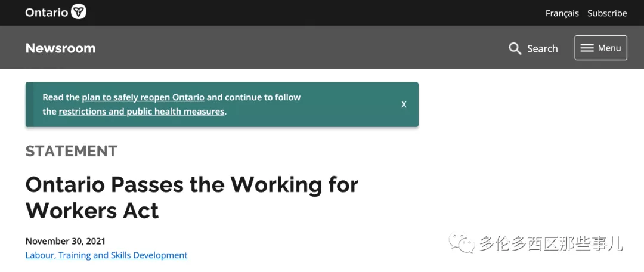
Task: Go to the Newsroom home heading
Action: 60,48
